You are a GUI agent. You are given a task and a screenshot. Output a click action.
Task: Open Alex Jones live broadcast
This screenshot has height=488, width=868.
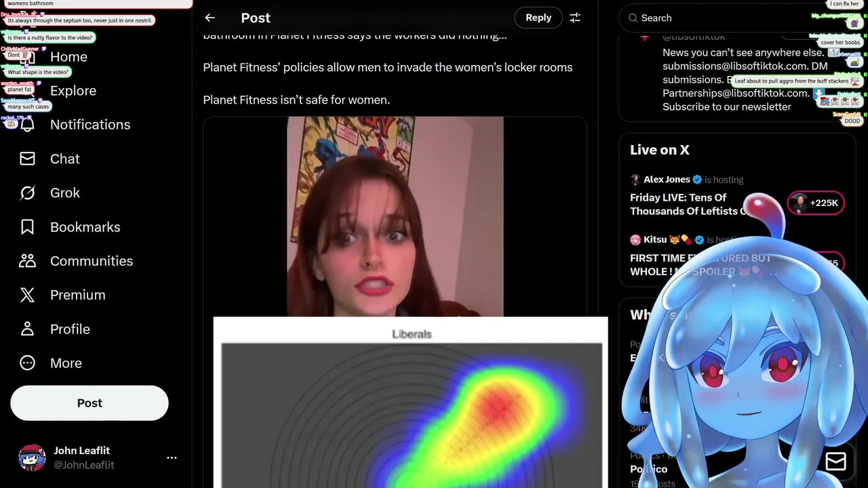(688, 204)
